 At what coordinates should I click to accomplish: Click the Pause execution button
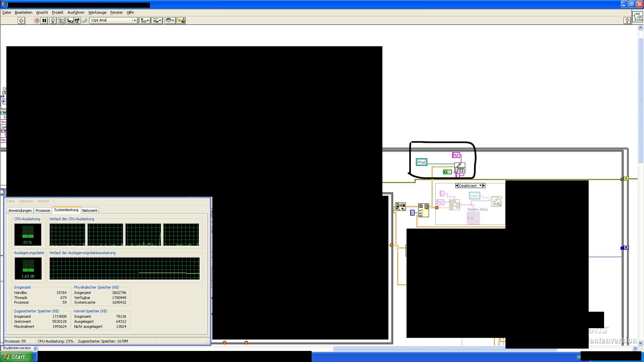[44, 20]
